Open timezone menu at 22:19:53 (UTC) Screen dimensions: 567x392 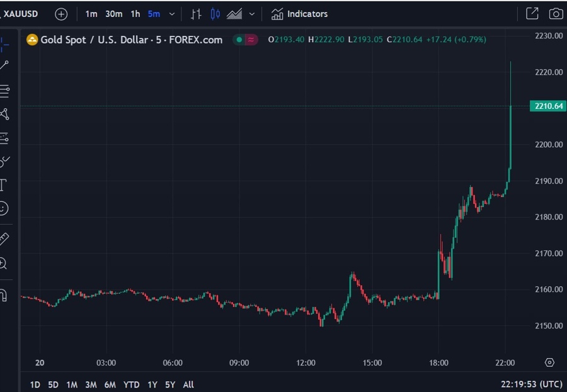pos(532,384)
